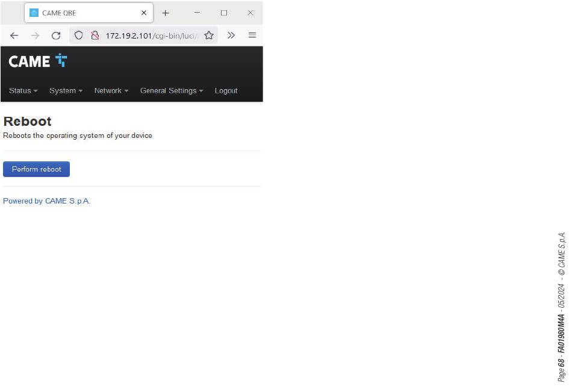Click the Perform reboot button
The width and height of the screenshot is (572, 392).
point(37,169)
